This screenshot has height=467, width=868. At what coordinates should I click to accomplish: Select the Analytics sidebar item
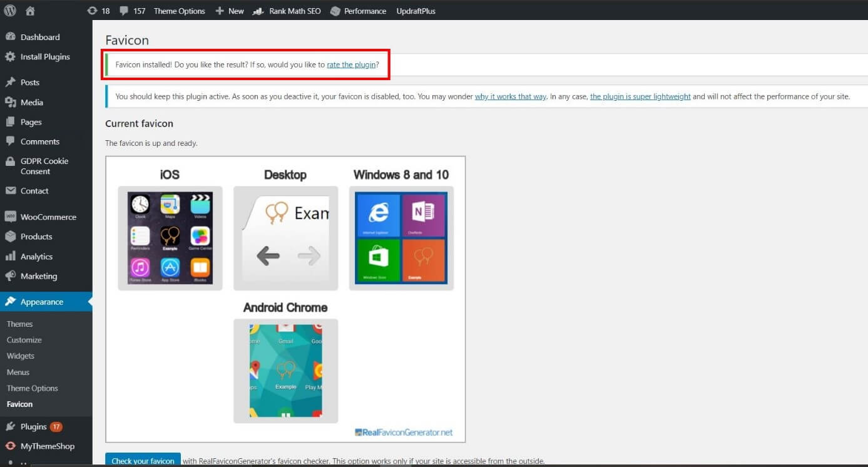(x=36, y=257)
